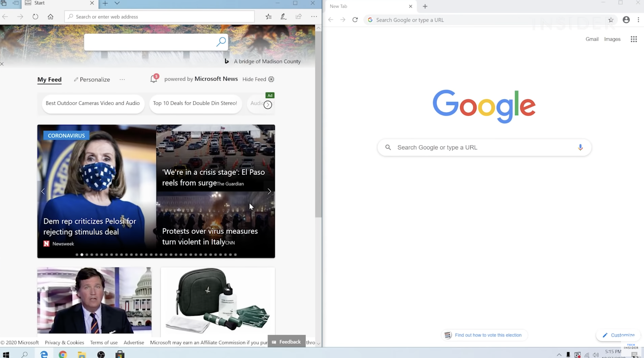The image size is (644, 358).
Task: Open Edge Settings and more menu
Action: point(314,17)
